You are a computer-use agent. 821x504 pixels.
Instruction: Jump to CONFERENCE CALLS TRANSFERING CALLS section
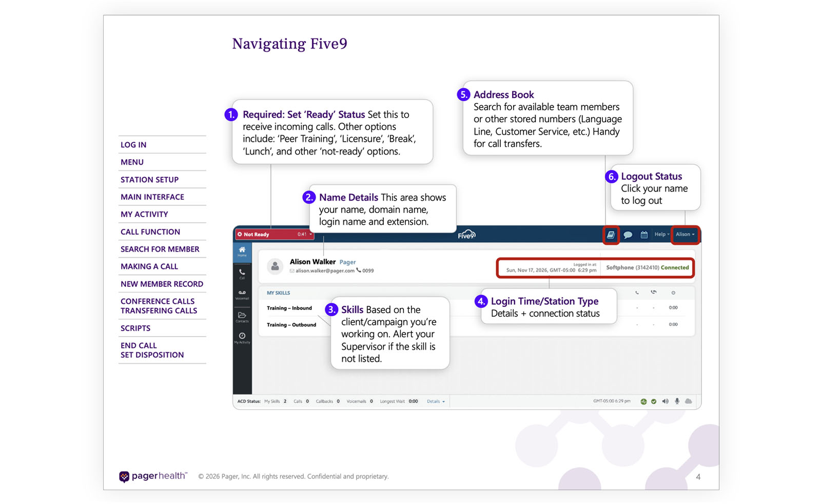(x=159, y=306)
